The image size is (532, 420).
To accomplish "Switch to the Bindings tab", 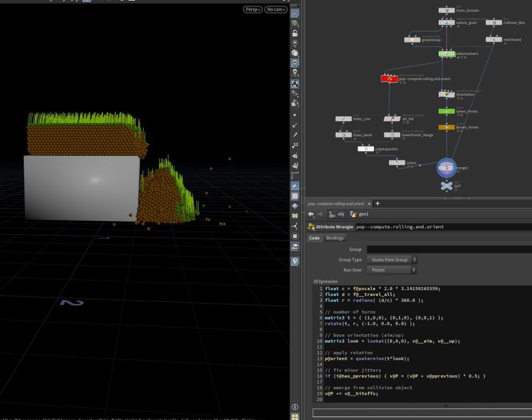I will coord(335,238).
